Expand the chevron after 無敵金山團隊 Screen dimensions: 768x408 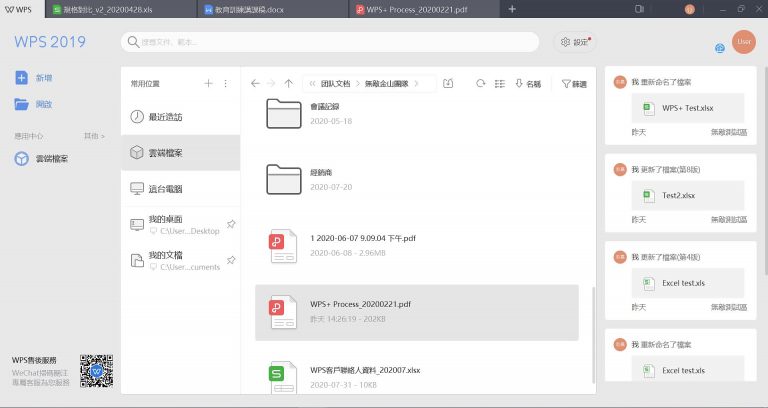coord(416,84)
